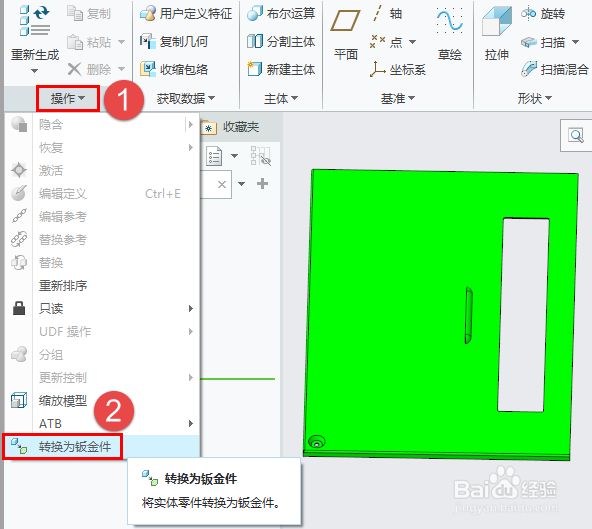The height and width of the screenshot is (529, 592).
Task: Click the tree filter icon with crossed-out eye
Action: [x=261, y=156]
